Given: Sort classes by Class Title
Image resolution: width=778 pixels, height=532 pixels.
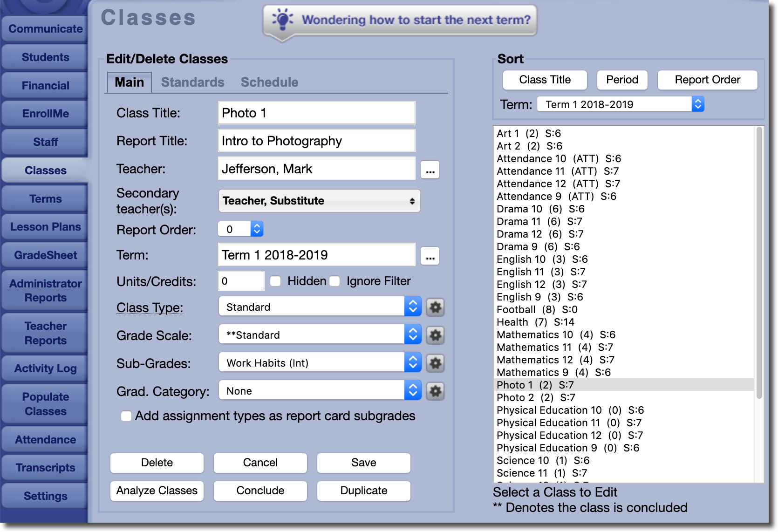Looking at the screenshot, I should click(x=544, y=80).
